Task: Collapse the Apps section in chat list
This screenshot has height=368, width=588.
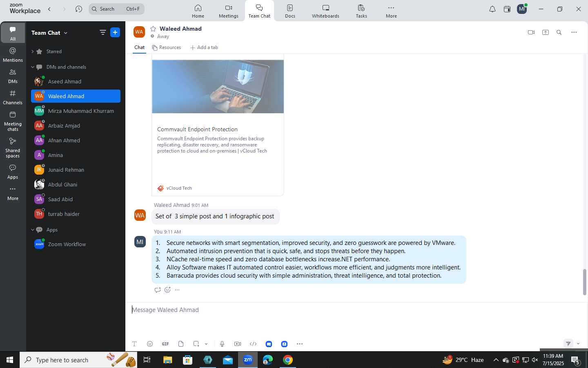Action: [32, 230]
